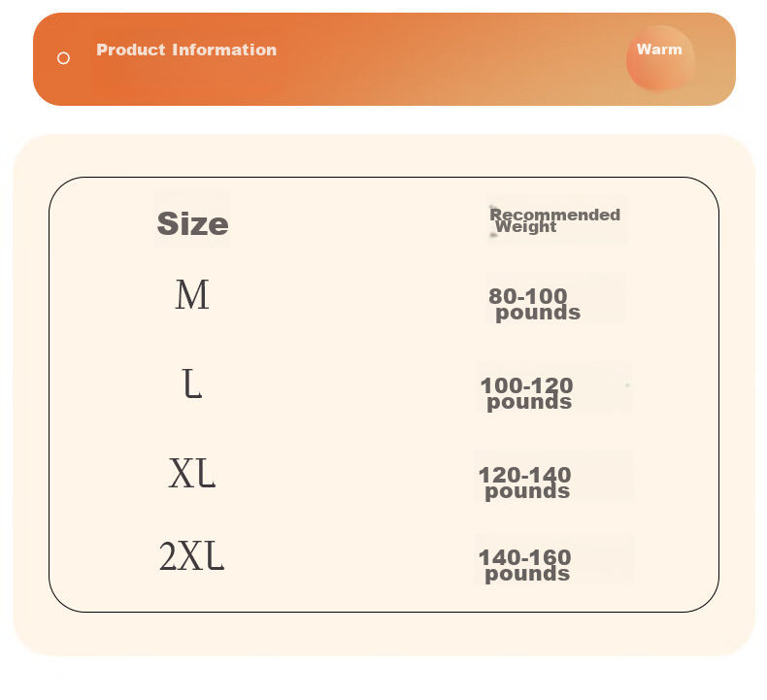Select the M size label
This screenshot has width=767, height=700.
pos(192,295)
